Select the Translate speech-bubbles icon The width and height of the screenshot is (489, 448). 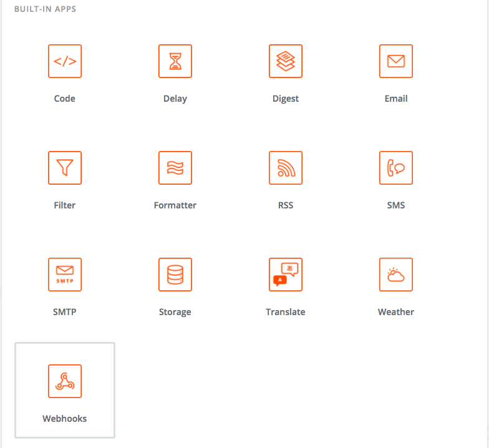tap(286, 275)
